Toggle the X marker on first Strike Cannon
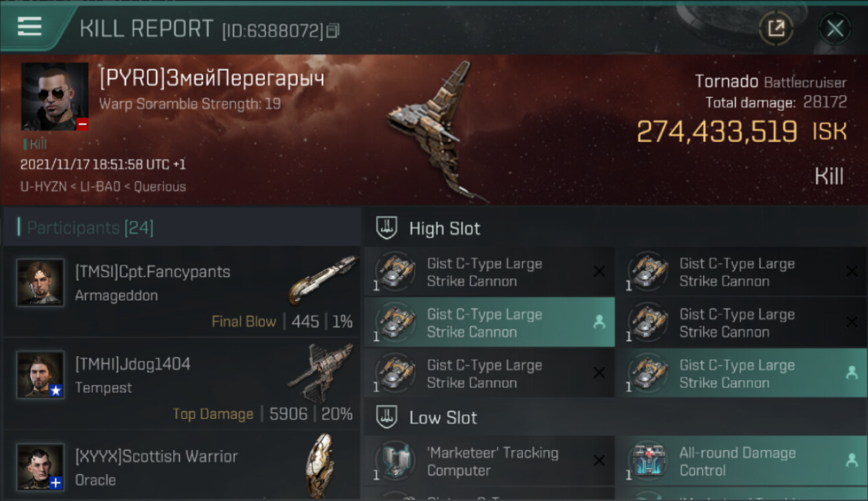The height and width of the screenshot is (501, 868). (x=599, y=271)
